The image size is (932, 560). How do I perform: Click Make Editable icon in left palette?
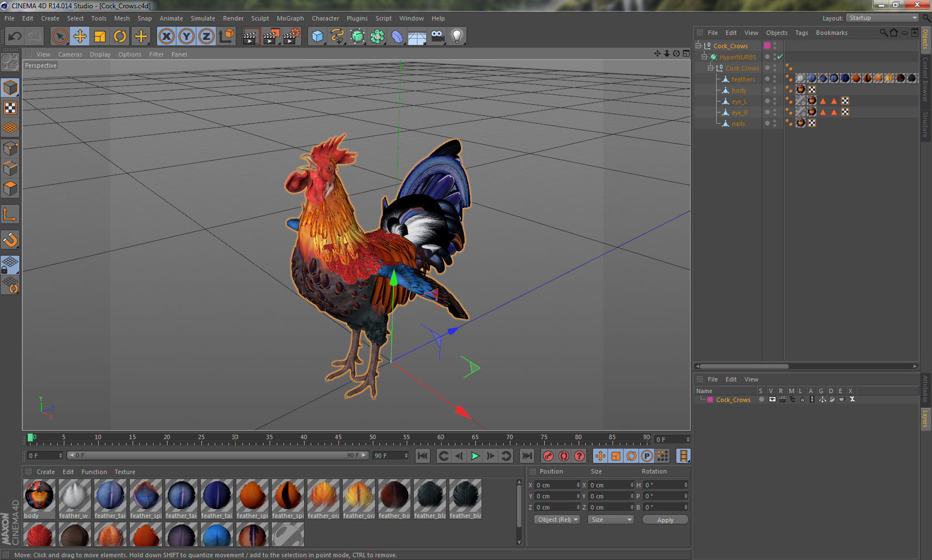coord(10,62)
